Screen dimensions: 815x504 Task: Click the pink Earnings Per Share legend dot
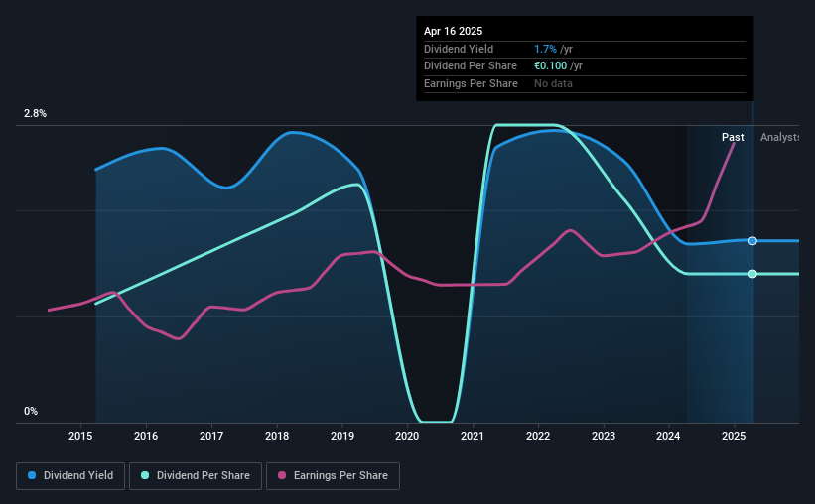pos(282,475)
